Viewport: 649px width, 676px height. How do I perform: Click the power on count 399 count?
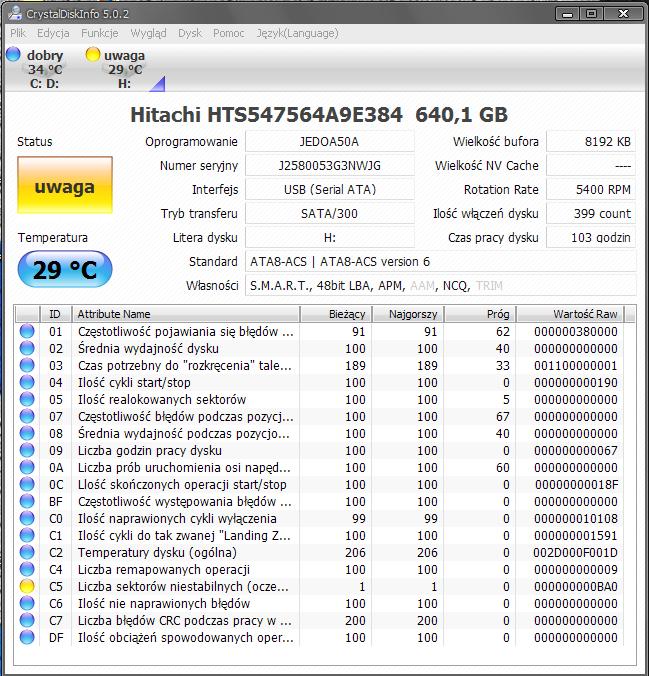click(590, 213)
